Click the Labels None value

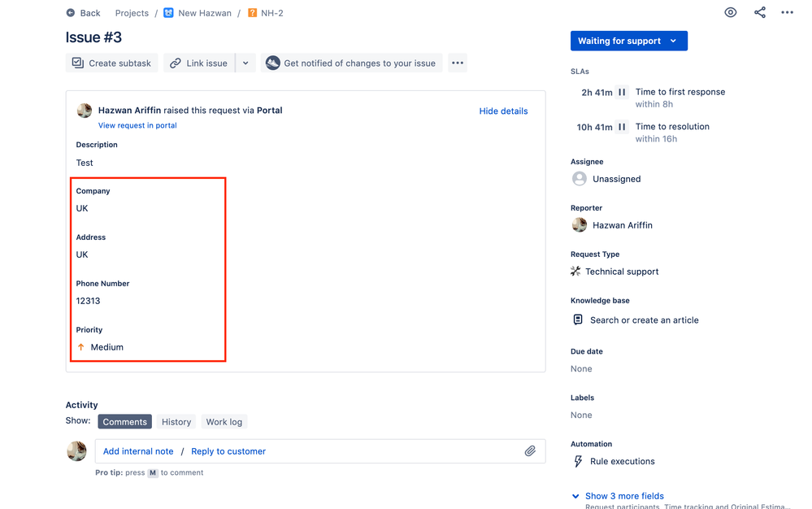click(581, 415)
